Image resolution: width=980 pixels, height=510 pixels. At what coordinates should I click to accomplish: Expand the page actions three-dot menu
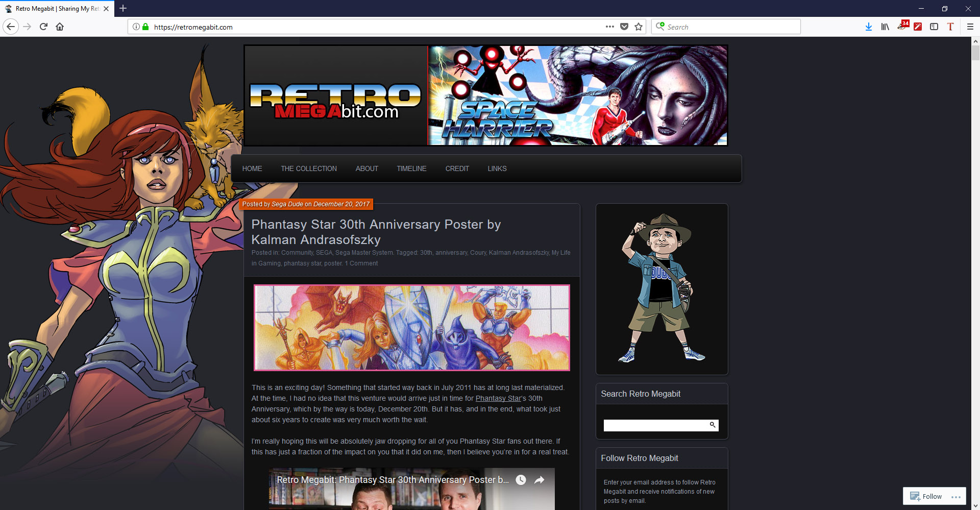[609, 27]
